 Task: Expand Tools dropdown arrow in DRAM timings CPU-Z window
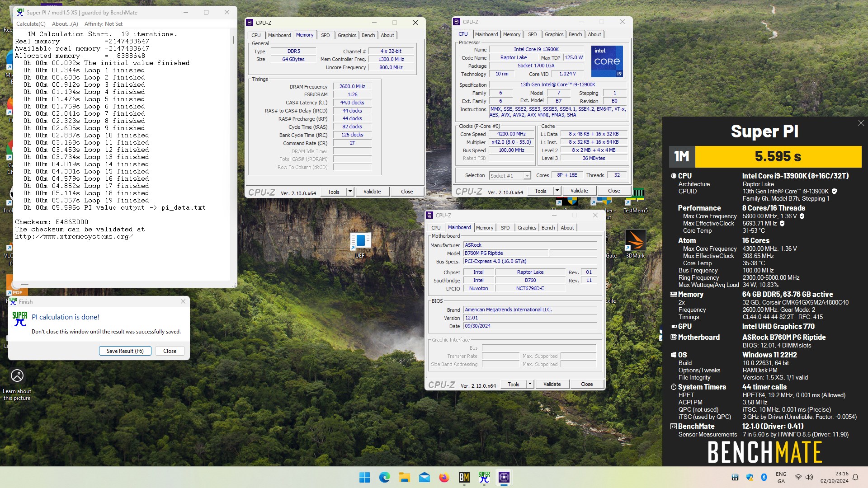(x=350, y=192)
